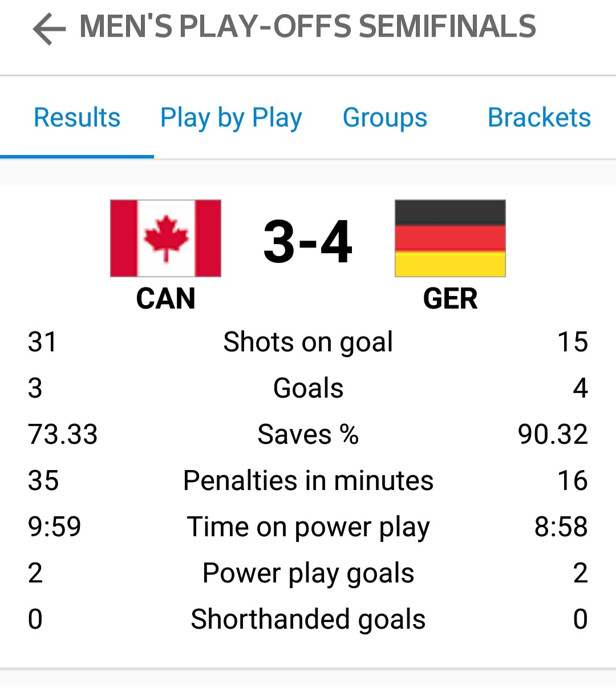Tap the back arrow icon

point(49,29)
